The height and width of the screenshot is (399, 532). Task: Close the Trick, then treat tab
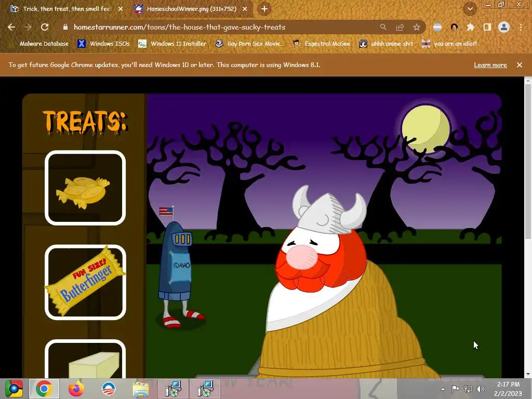(x=121, y=9)
